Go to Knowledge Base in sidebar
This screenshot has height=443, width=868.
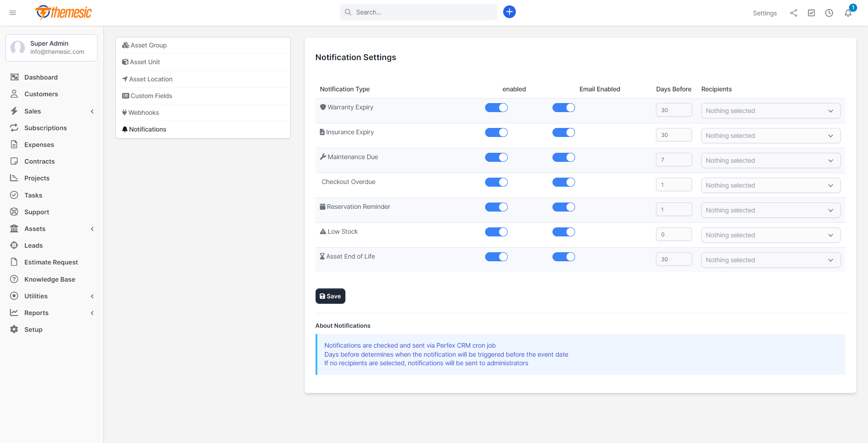pos(50,279)
